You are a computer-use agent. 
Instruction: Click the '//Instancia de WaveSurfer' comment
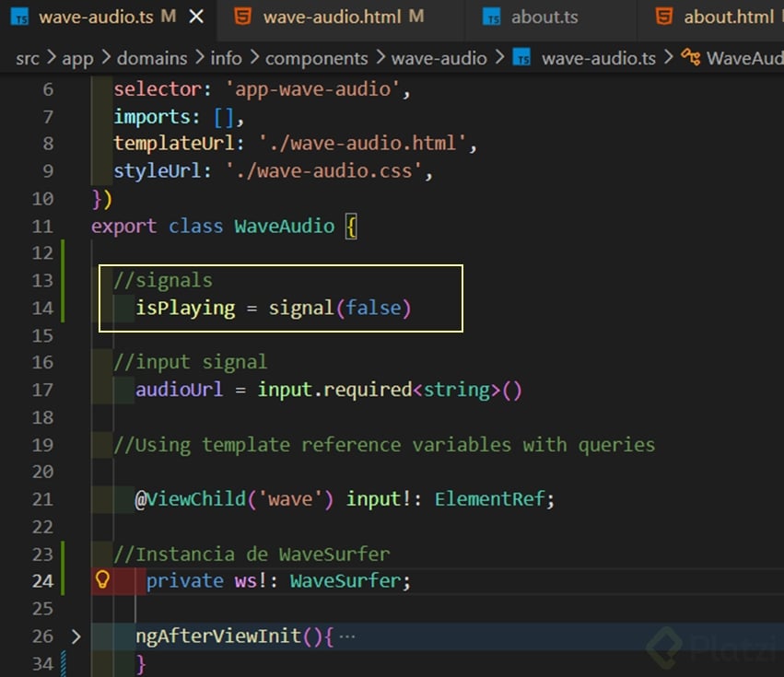click(252, 554)
